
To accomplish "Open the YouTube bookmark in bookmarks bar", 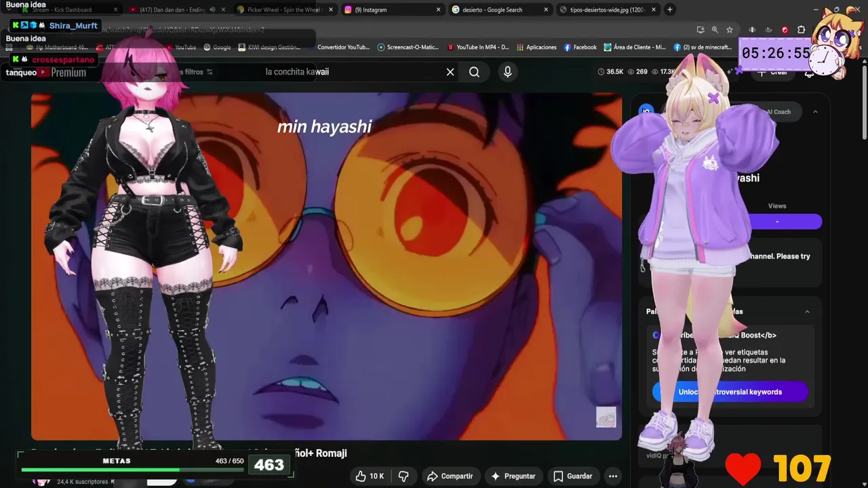I will click(180, 47).
